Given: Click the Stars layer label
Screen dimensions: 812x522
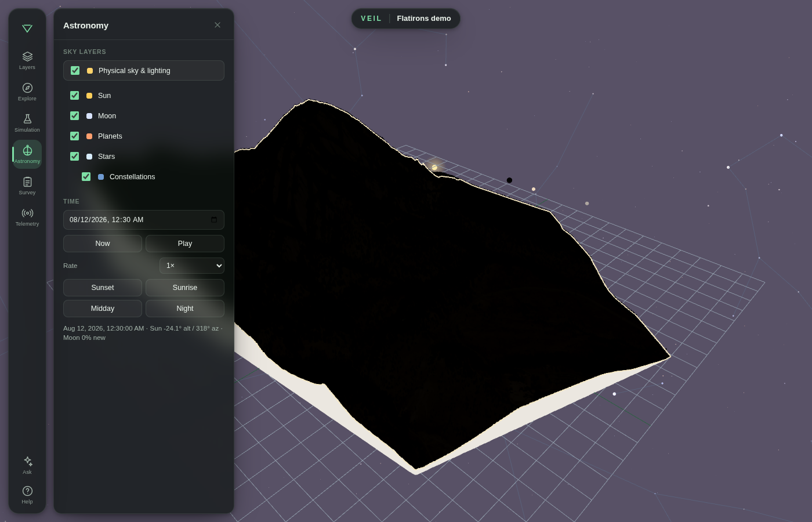Looking at the screenshot, I should 106,157.
